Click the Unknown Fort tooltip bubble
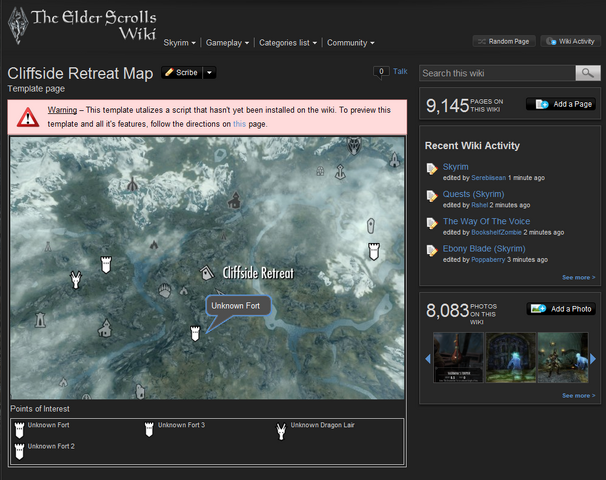Screen dimensions: 606x480 click(238, 306)
